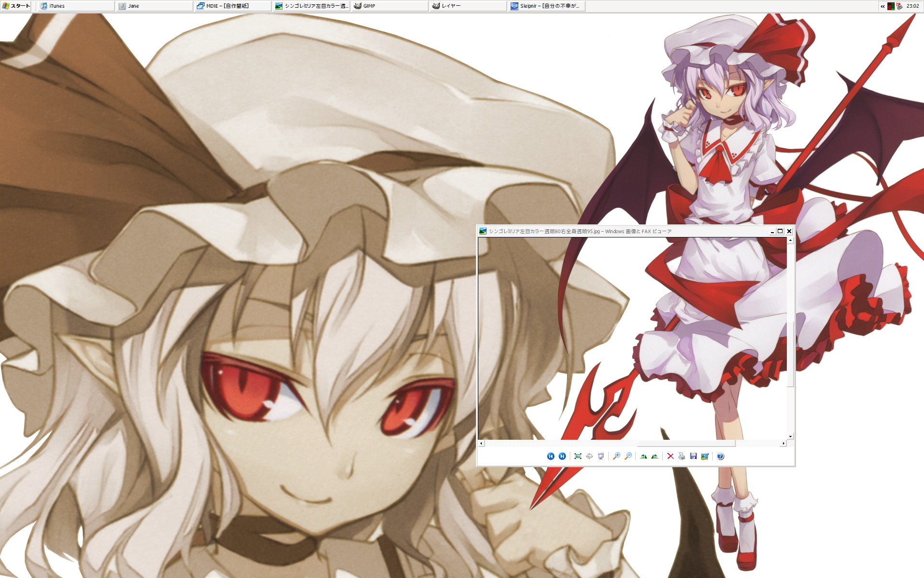
Task: Click the picture viewer title bar icon
Action: 483,231
